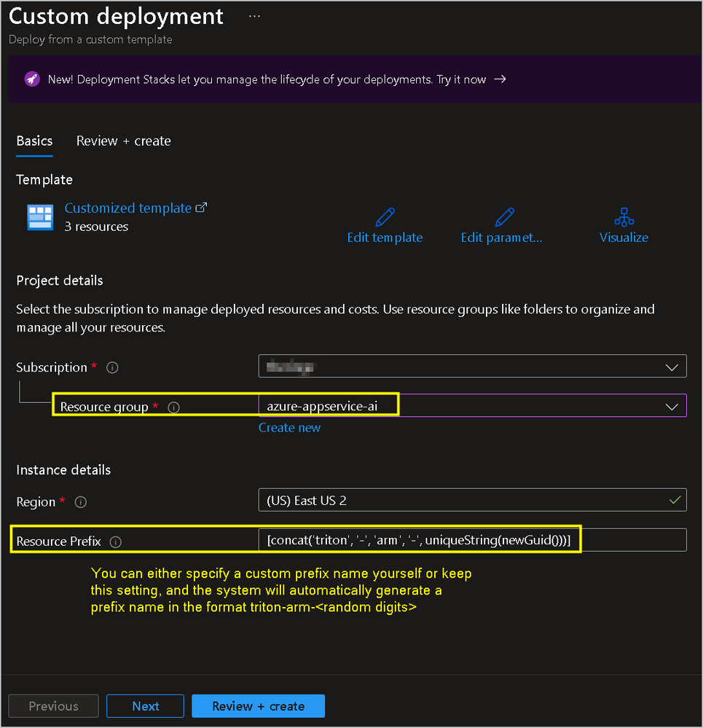
Task: Click the Template section heading
Action: click(x=44, y=180)
